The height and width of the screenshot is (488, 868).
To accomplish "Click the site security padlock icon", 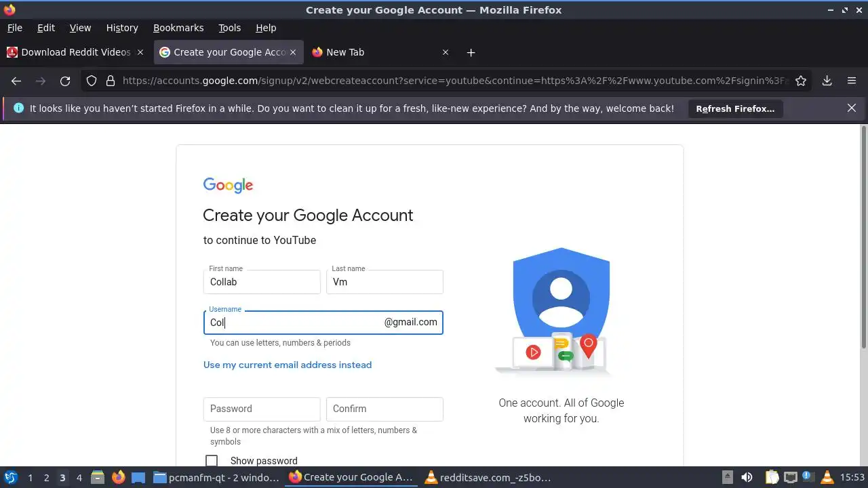I will pos(111,81).
